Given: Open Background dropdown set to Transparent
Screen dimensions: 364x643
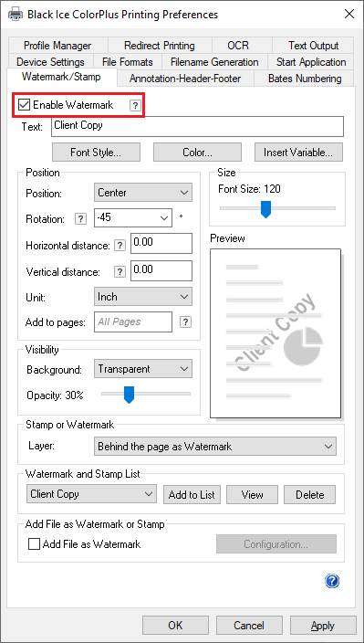Looking at the screenshot, I should 143,369.
